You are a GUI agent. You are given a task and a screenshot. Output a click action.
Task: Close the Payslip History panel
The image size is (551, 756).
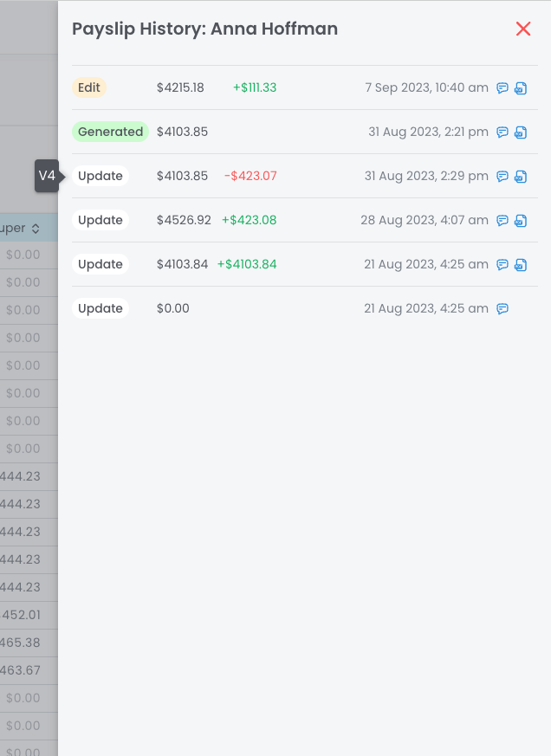[x=522, y=29]
